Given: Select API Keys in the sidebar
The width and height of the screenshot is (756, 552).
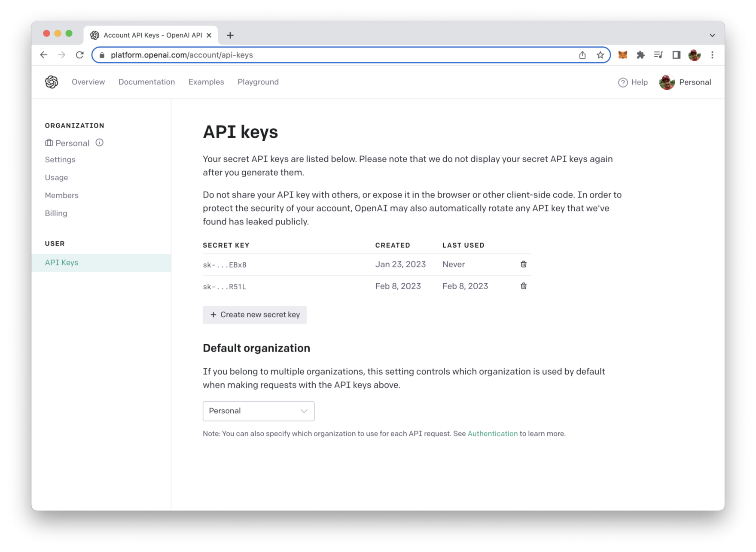Looking at the screenshot, I should click(61, 262).
